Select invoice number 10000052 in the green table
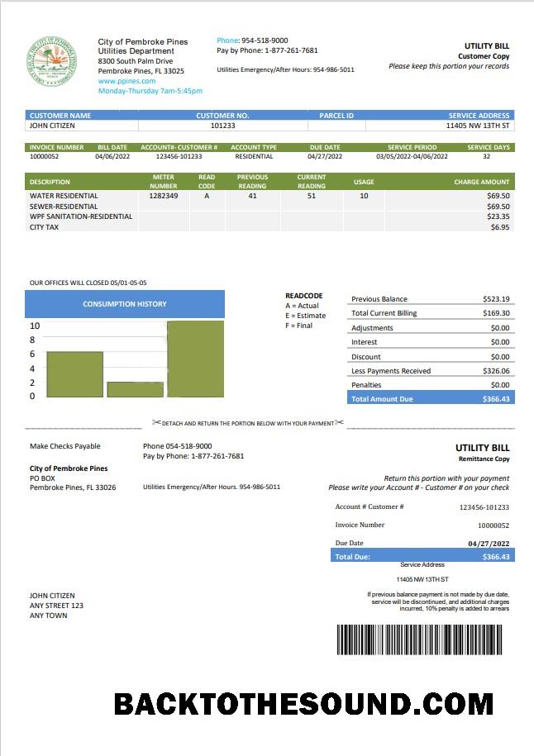534x756 pixels. click(x=44, y=156)
